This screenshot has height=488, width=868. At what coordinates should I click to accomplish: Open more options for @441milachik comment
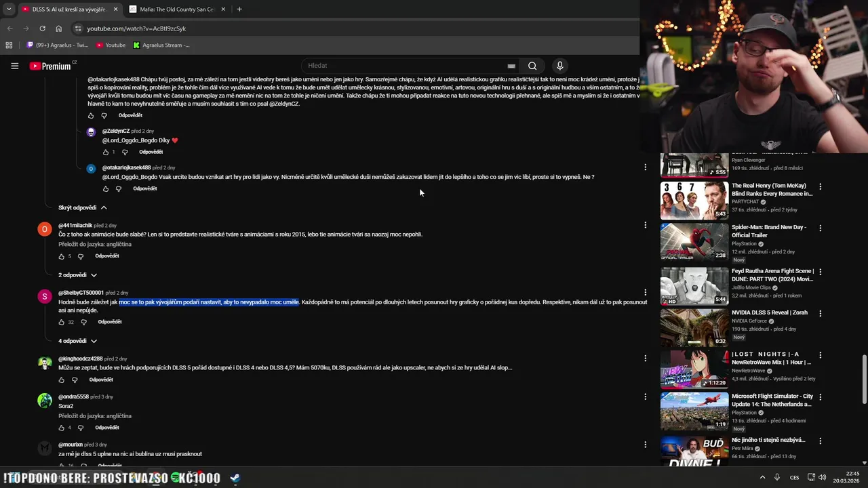(x=645, y=225)
